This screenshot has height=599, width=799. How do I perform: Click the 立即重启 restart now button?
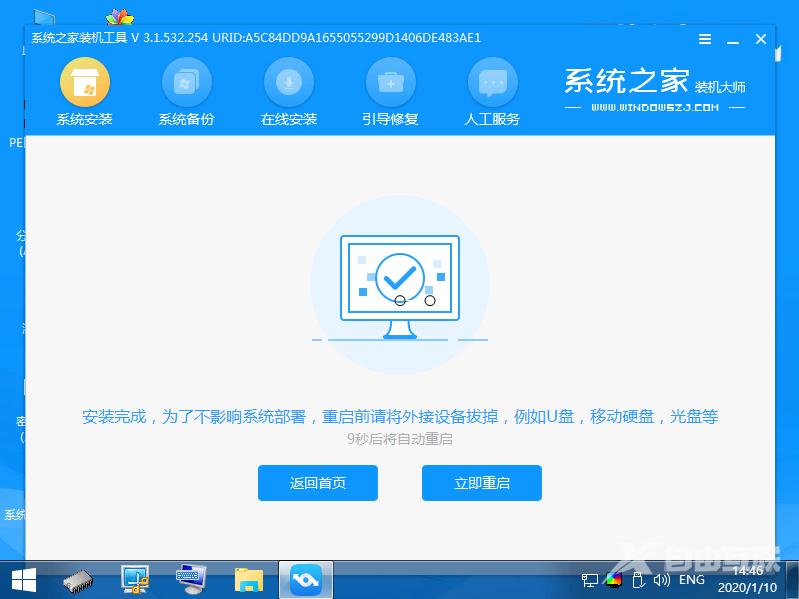[482, 483]
